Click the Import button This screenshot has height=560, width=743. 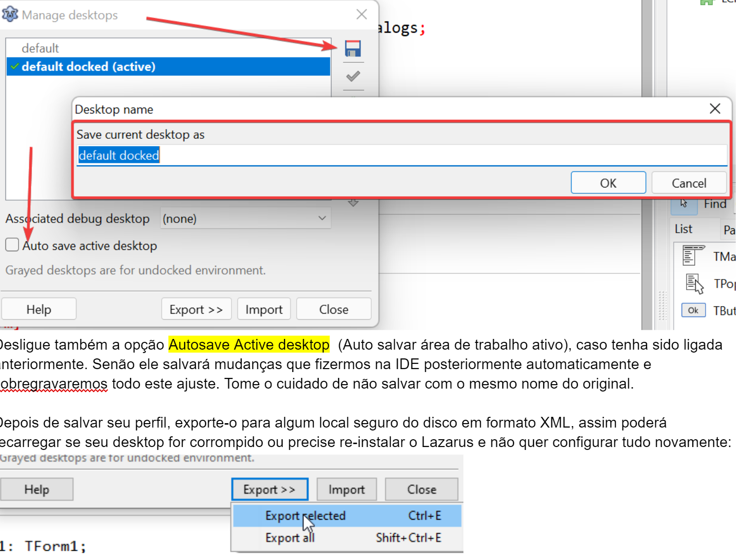(264, 309)
